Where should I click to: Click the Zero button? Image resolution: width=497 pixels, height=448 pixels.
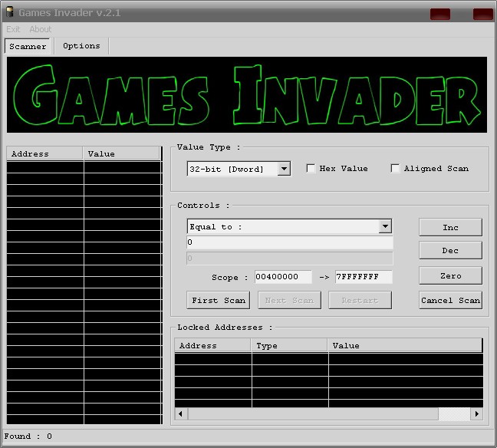coord(450,276)
